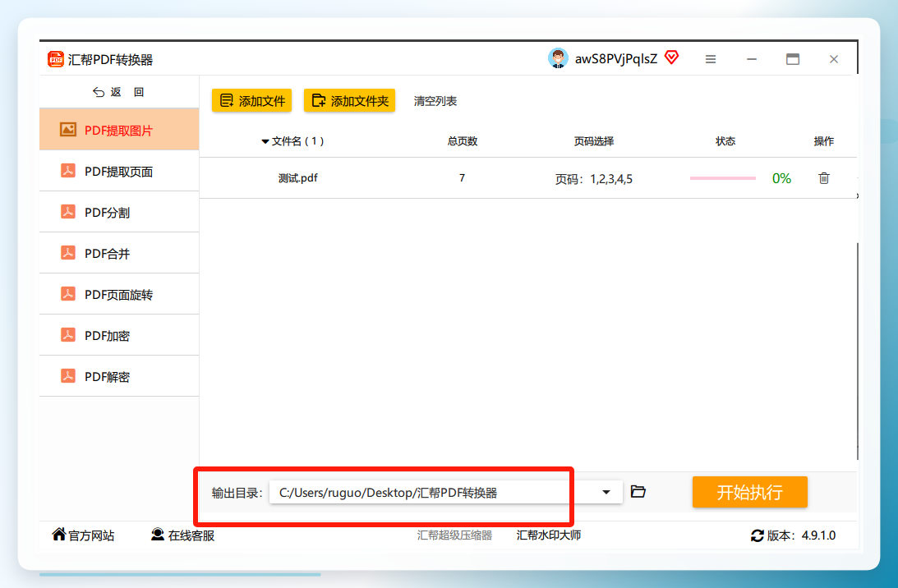Click the PDF提取页面 sidebar icon

68,171
